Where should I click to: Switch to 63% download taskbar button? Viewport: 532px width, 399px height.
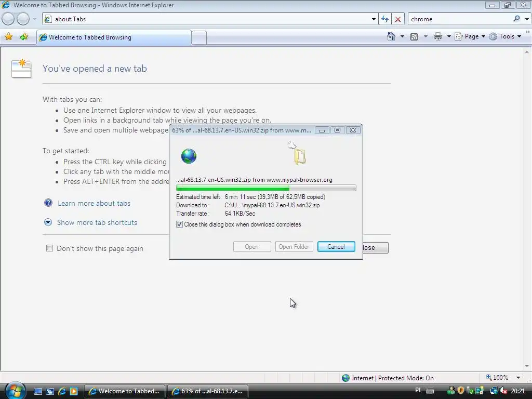(x=207, y=391)
